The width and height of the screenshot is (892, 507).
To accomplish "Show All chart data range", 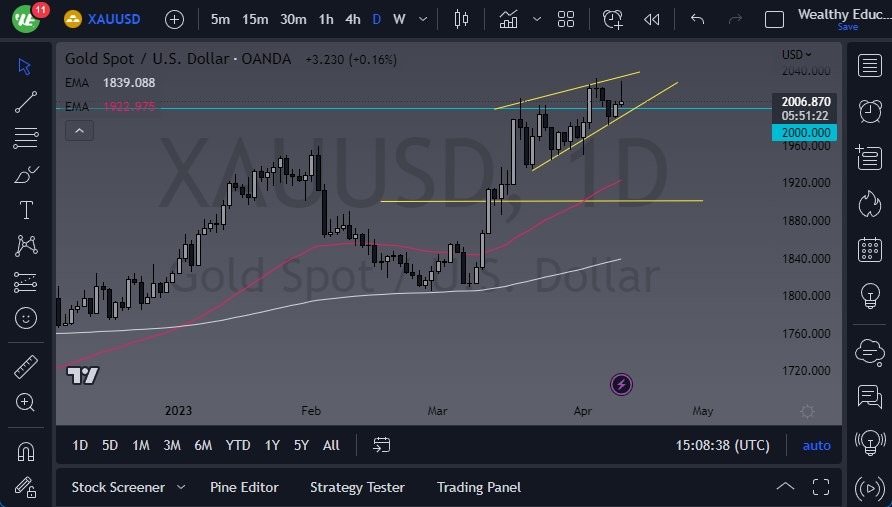I will [x=331, y=446].
